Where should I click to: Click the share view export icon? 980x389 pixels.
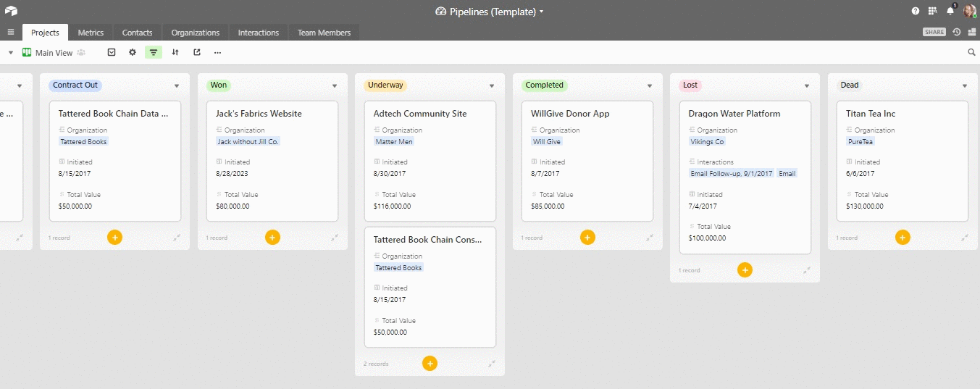pos(196,52)
